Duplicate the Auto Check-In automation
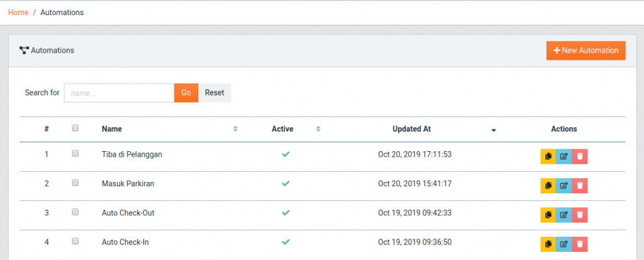Screen dimensions: 644x260 point(548,244)
